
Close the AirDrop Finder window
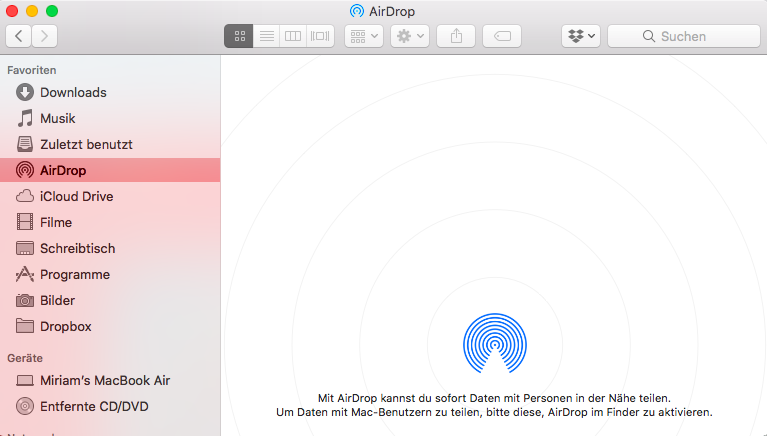(x=12, y=11)
